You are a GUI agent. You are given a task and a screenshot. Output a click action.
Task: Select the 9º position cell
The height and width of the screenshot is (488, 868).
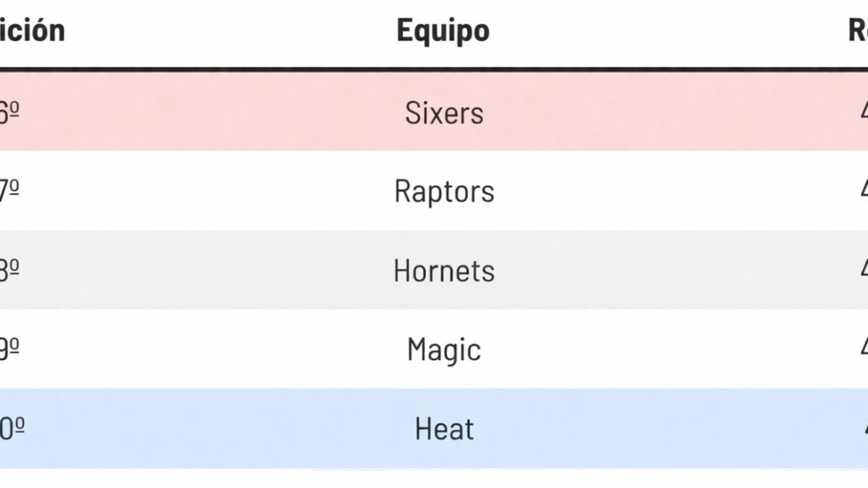[x=9, y=350]
